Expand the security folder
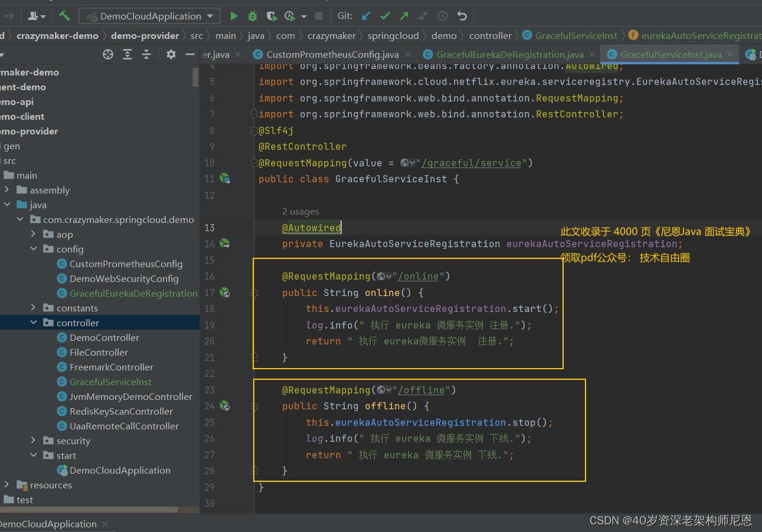The height and width of the screenshot is (532, 762). pos(34,441)
